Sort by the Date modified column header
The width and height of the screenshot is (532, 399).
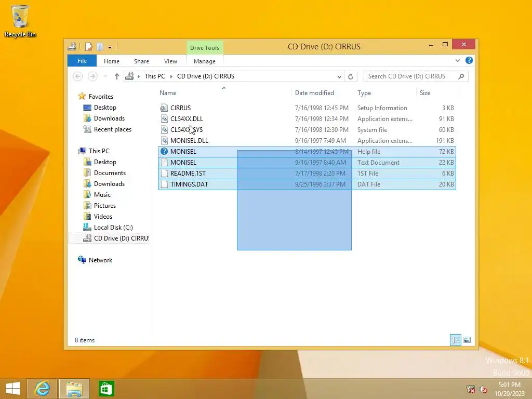click(x=314, y=93)
